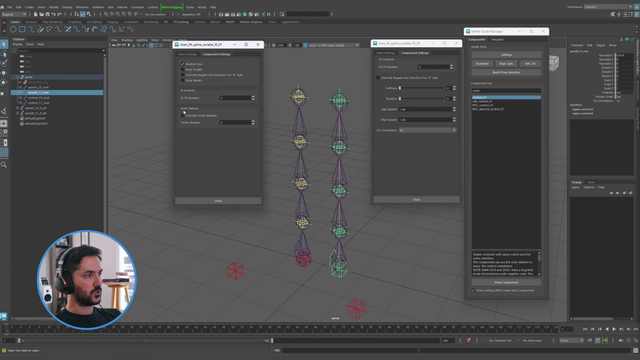The image size is (640, 360).
Task: Check the Override Joints Number checkbox
Action: pos(182,116)
